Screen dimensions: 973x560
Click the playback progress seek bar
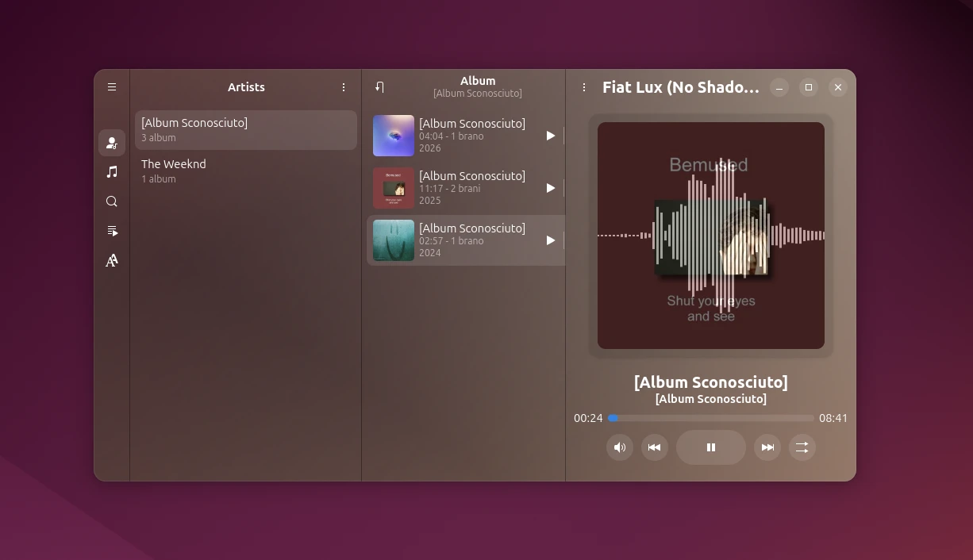tap(711, 418)
